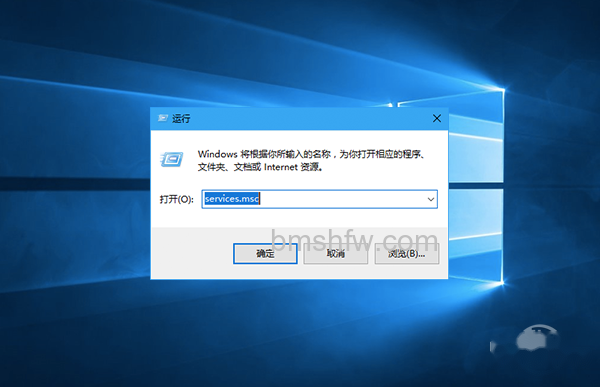Click the large Run icon beside description

[x=171, y=159]
